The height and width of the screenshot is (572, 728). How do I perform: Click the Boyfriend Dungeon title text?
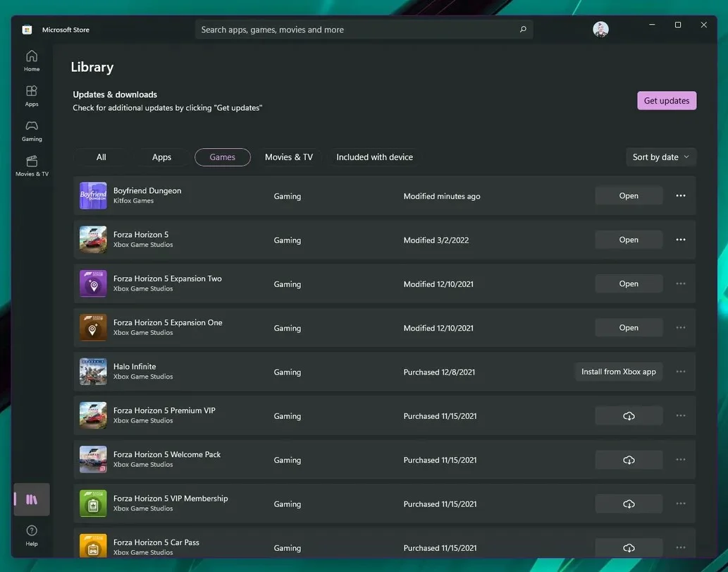click(147, 190)
